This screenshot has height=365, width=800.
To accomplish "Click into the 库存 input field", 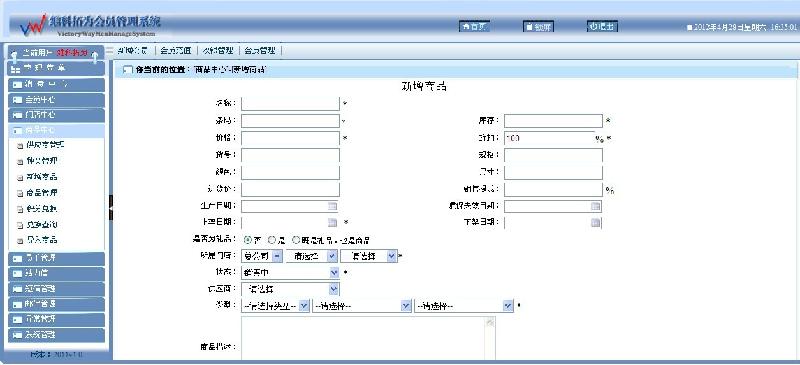I will tap(553, 121).
